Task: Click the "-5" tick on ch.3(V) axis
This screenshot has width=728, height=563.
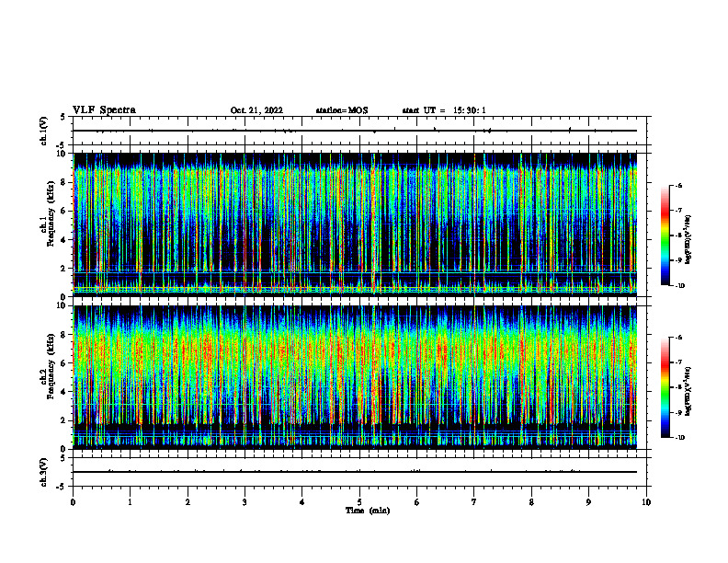Action: pos(62,487)
